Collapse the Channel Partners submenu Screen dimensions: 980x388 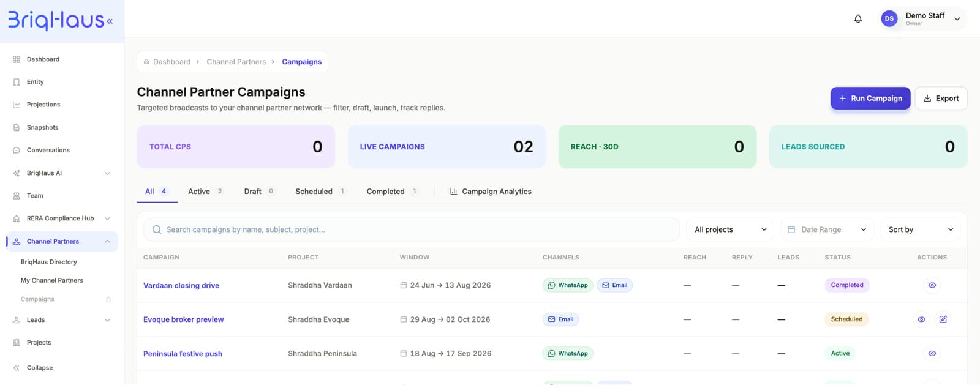tap(107, 241)
